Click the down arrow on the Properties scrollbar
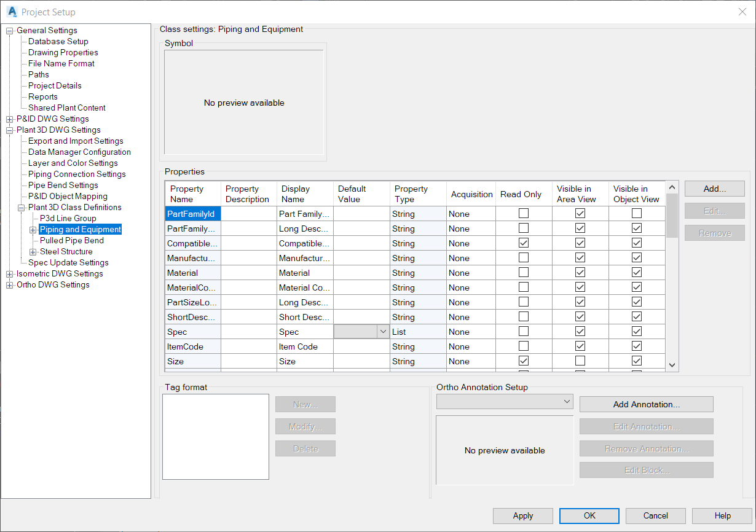The height and width of the screenshot is (532, 756). pos(671,364)
